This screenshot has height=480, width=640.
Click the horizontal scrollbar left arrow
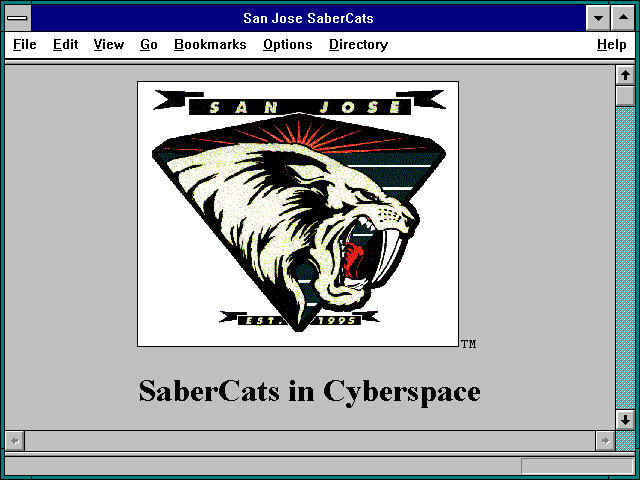point(15,441)
